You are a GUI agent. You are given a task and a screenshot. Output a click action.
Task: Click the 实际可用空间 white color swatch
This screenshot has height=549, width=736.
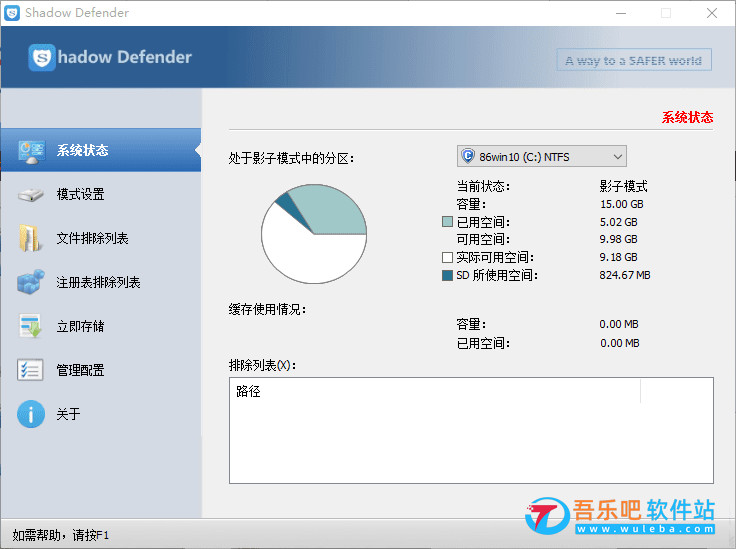(x=447, y=257)
